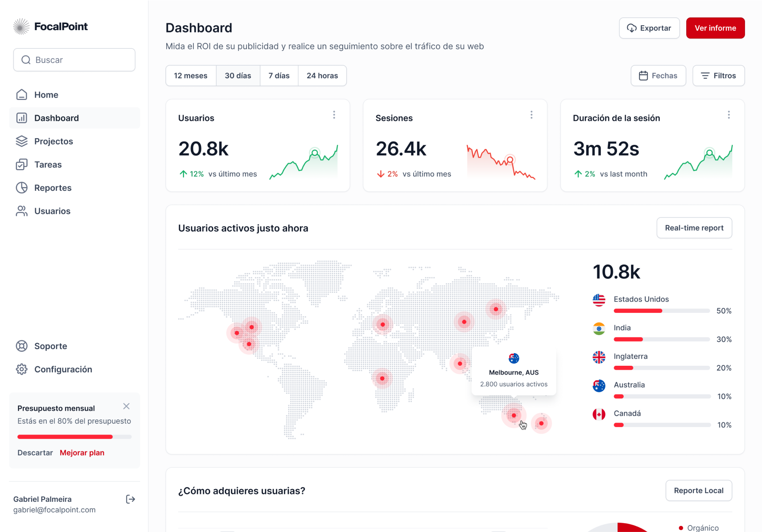762x532 pixels.
Task: Click the logout icon beside Gabriel Palmeira
Action: (130, 499)
